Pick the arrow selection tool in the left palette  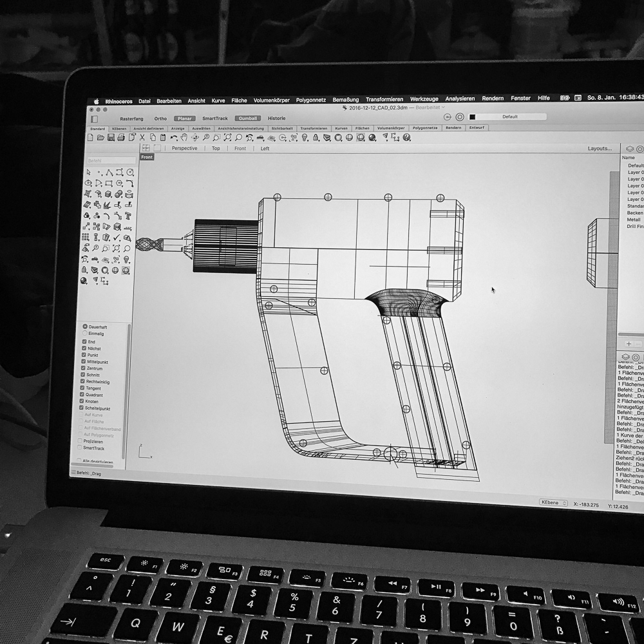tap(88, 173)
